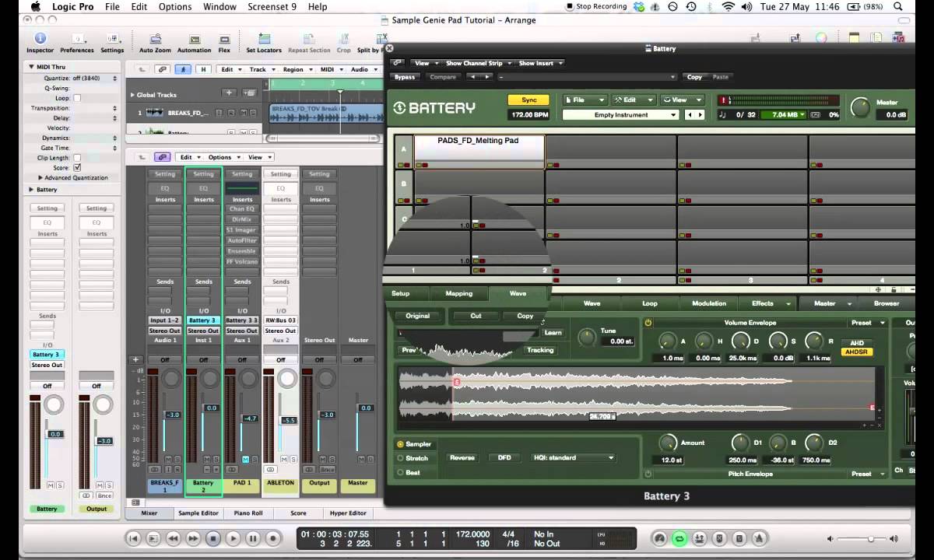Toggle the yellow Sync button in Battery
The height and width of the screenshot is (560, 934).
pos(528,100)
